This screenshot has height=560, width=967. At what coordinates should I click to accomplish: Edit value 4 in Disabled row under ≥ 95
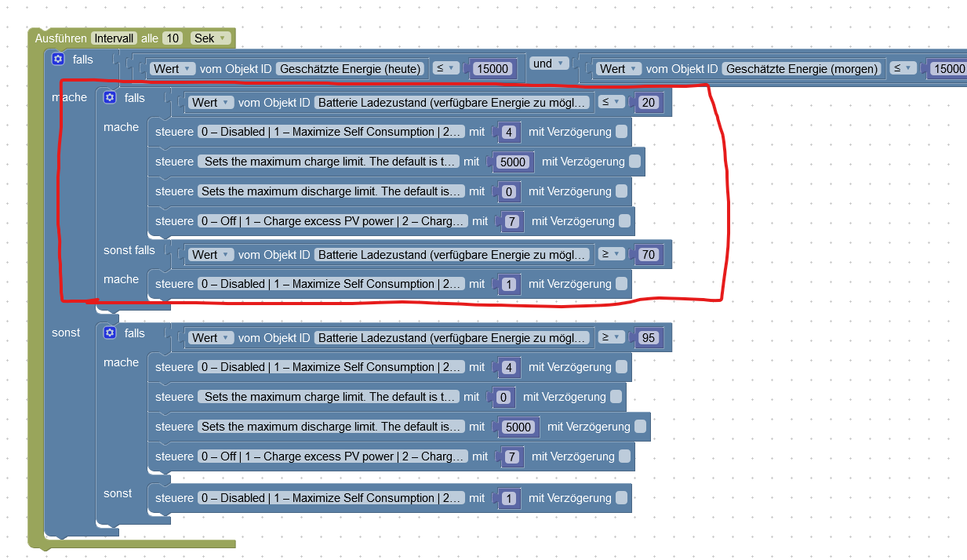[x=509, y=368]
